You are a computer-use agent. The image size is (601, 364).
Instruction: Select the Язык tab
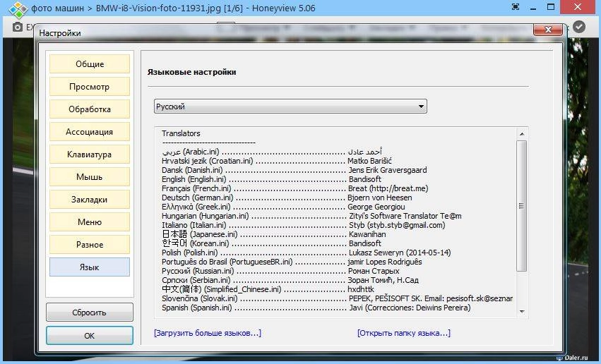point(90,267)
